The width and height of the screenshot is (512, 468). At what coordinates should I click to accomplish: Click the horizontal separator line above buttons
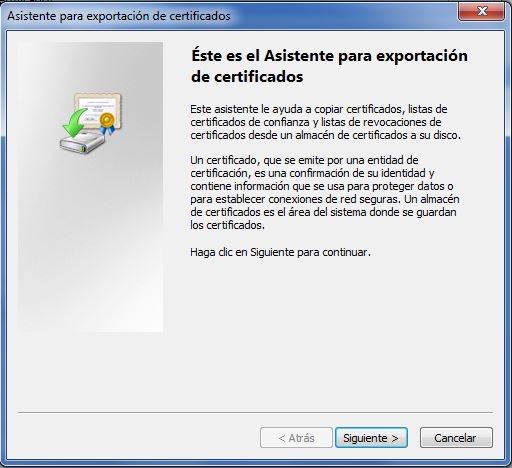255,412
